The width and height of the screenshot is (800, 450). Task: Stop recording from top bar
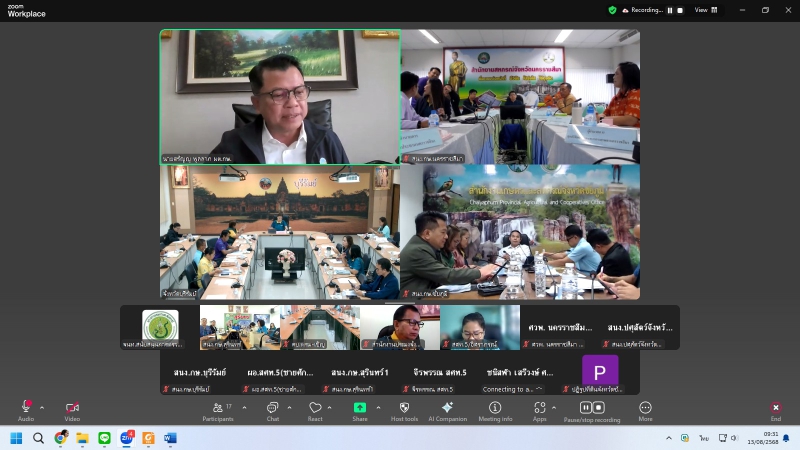coord(680,10)
